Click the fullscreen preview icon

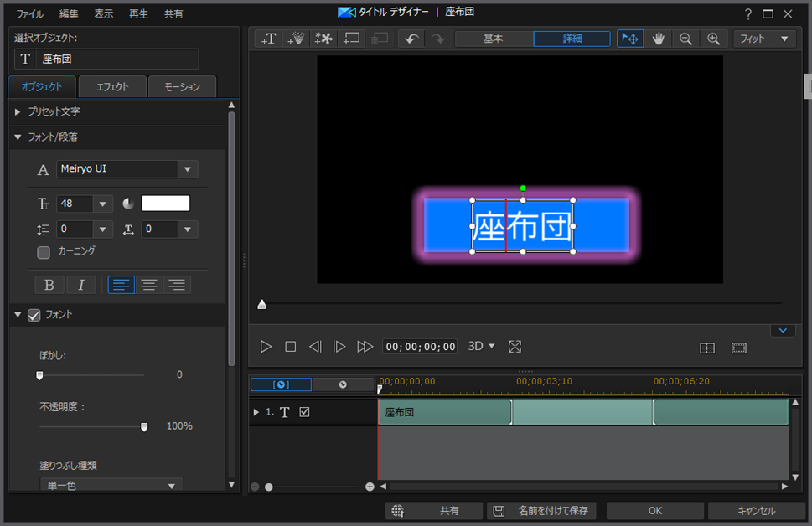click(x=515, y=347)
